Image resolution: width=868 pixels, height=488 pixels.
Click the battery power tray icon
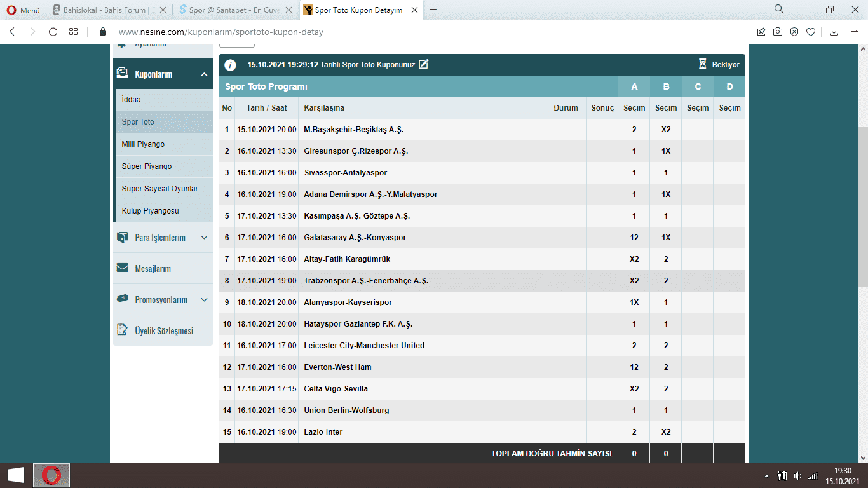[x=783, y=476]
